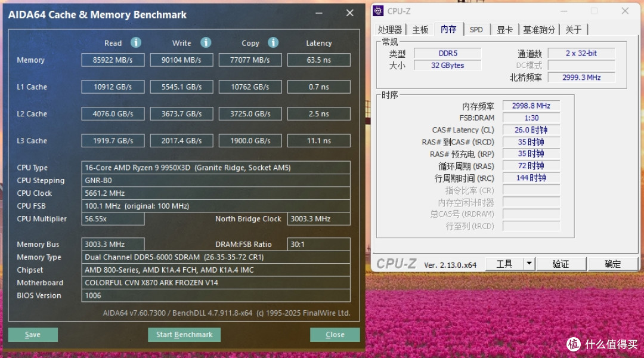This screenshot has height=358, width=644.
Task: Click the L2 Cache Write 3673.7 GB/s value
Action: [181, 114]
